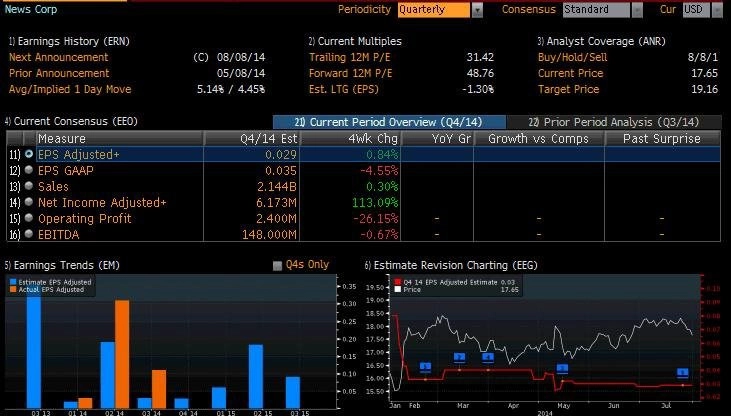Click the Consensus dropdown arrow
The height and width of the screenshot is (416, 731).
tap(637, 10)
